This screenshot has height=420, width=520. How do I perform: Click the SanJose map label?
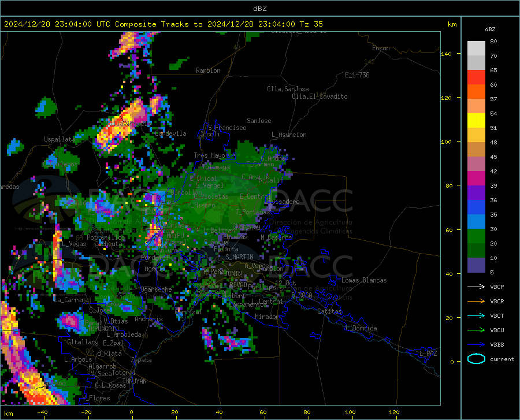(x=259, y=121)
